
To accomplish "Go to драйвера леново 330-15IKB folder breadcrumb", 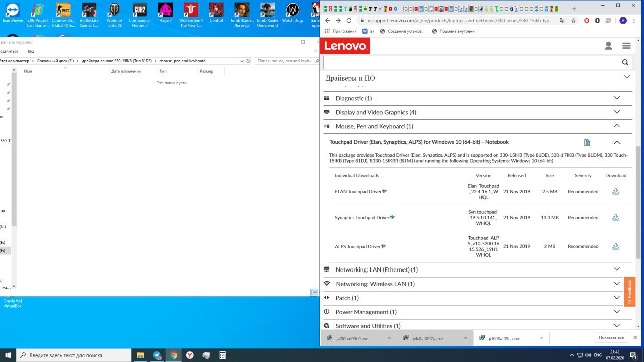I will coord(117,61).
